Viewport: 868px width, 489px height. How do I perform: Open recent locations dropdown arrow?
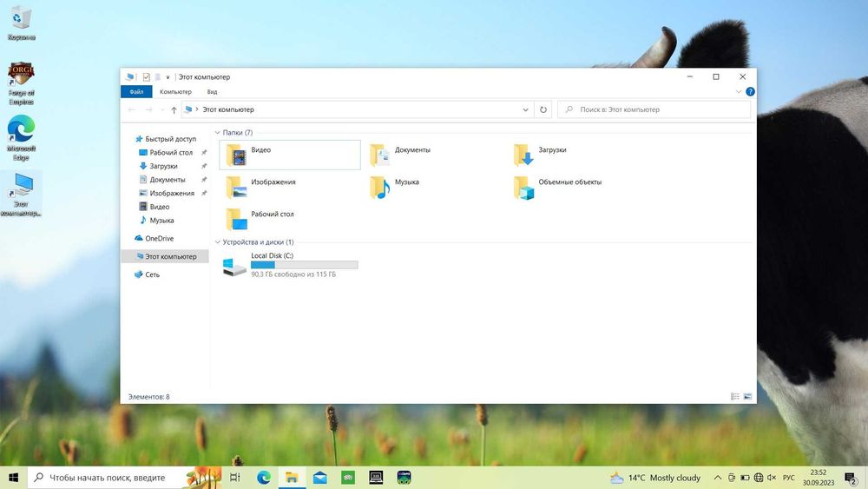162,110
